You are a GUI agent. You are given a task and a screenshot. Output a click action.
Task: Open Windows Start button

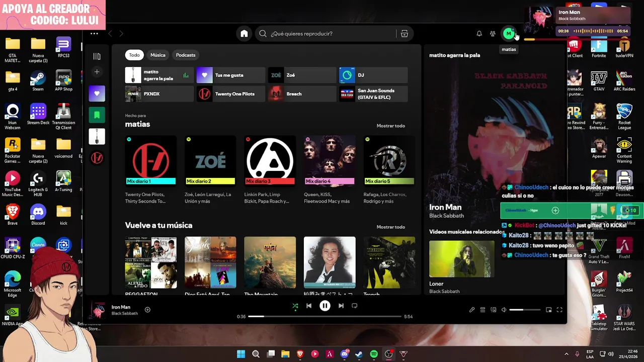(241, 354)
